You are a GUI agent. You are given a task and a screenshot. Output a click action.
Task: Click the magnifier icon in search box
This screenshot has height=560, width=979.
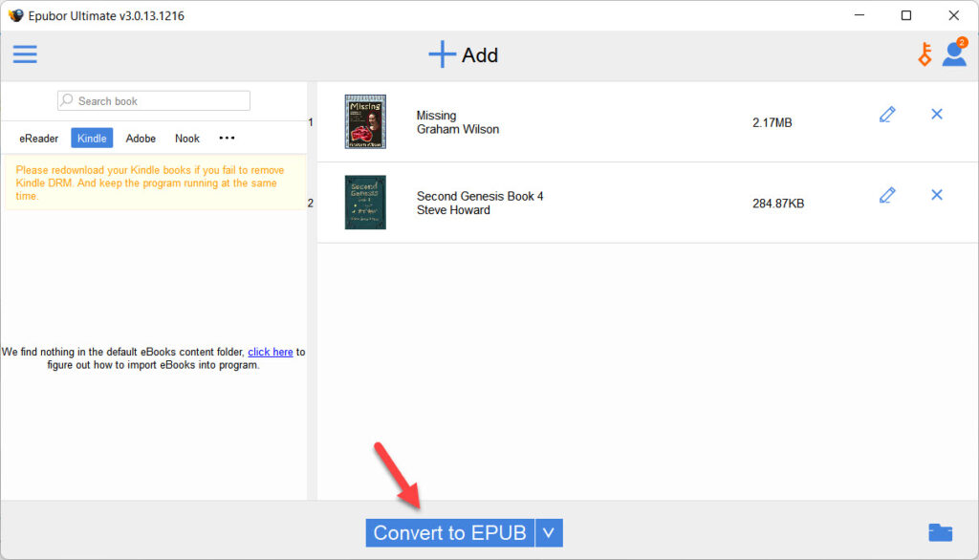(67, 100)
